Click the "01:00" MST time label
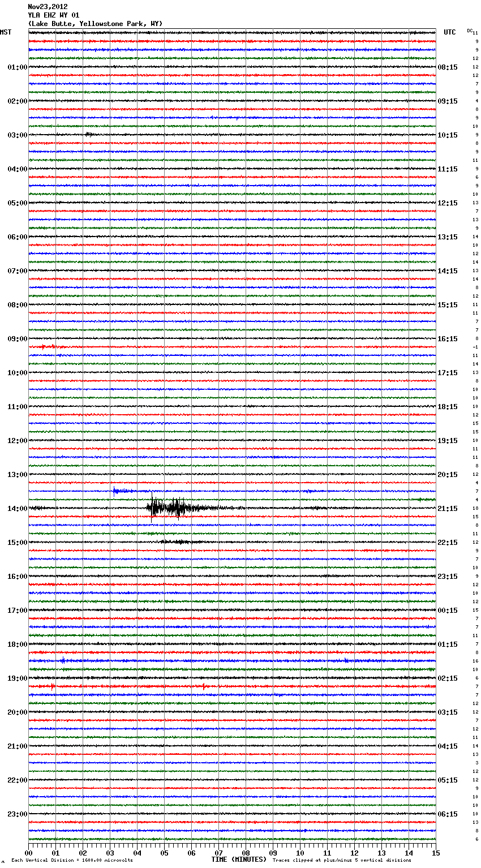 [17, 67]
